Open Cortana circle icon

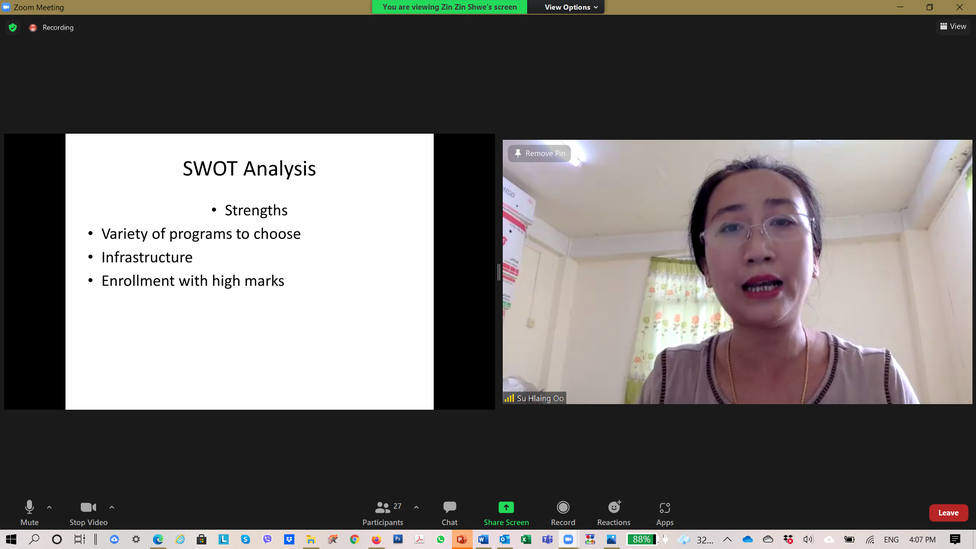click(57, 540)
